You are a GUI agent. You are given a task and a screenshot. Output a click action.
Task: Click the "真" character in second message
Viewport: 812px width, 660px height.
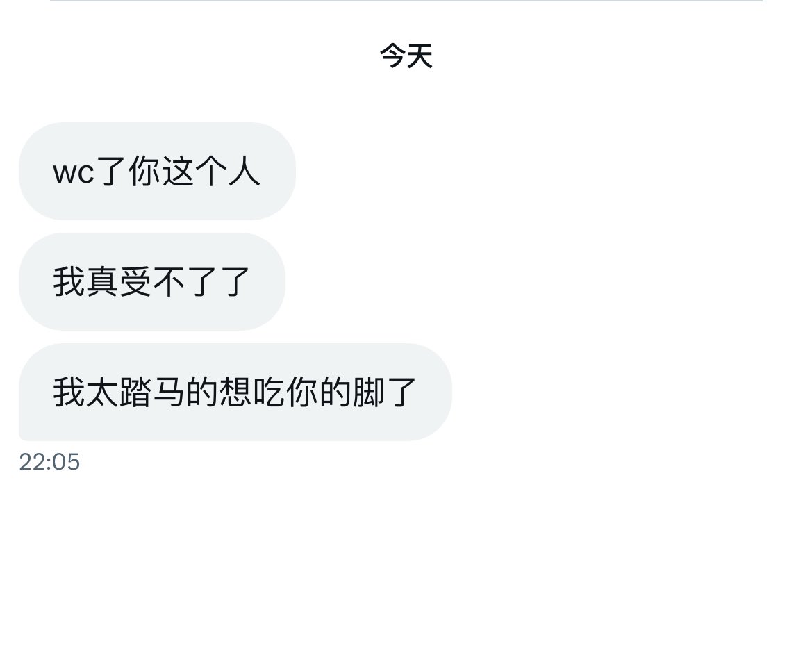[102, 281]
